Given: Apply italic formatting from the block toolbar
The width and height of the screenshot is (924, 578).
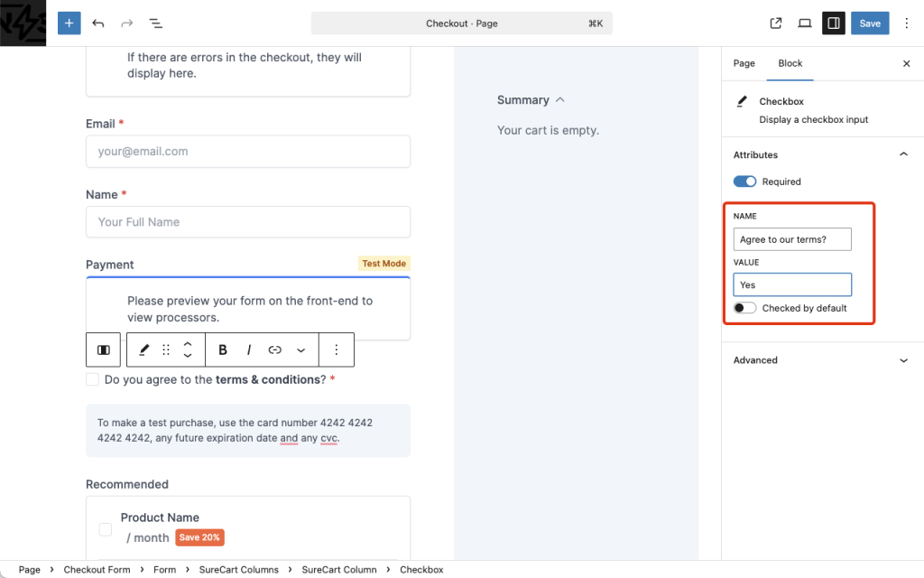Looking at the screenshot, I should pyautogui.click(x=248, y=350).
